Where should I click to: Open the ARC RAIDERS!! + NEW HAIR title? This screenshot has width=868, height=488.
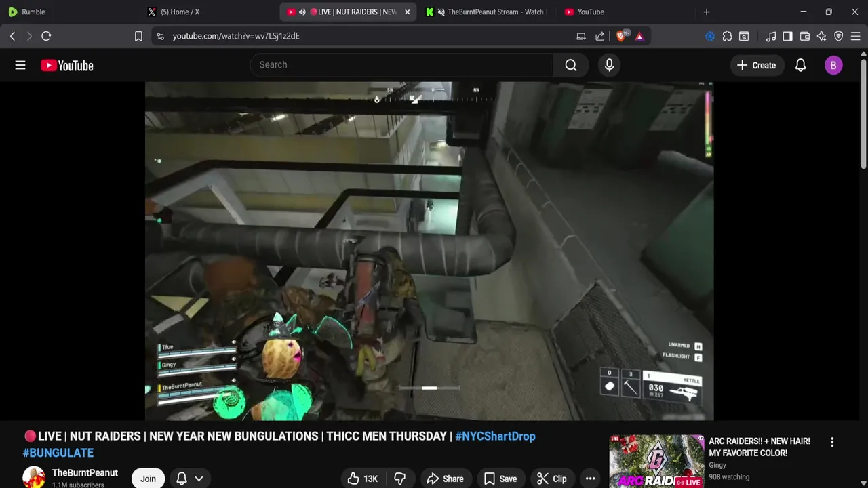coord(759,447)
